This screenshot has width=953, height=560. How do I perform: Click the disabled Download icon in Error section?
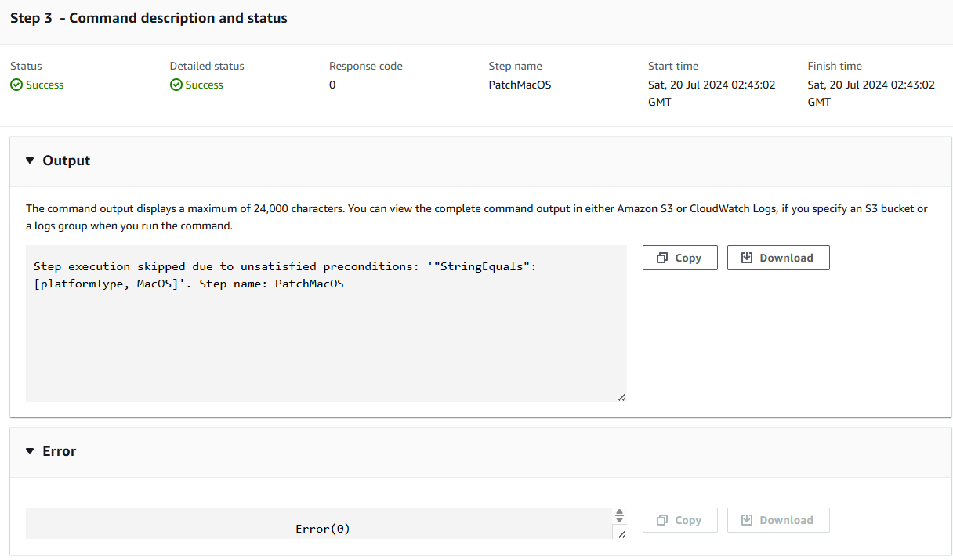click(x=747, y=520)
